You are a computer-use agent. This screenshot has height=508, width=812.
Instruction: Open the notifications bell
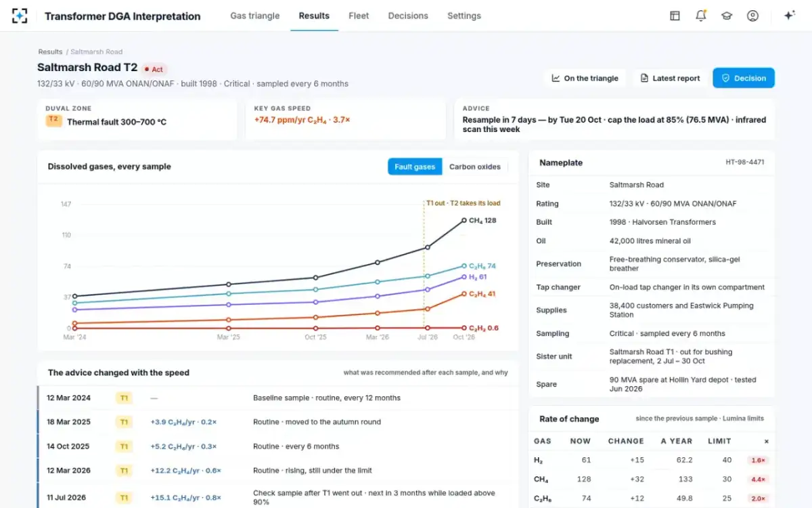point(701,16)
